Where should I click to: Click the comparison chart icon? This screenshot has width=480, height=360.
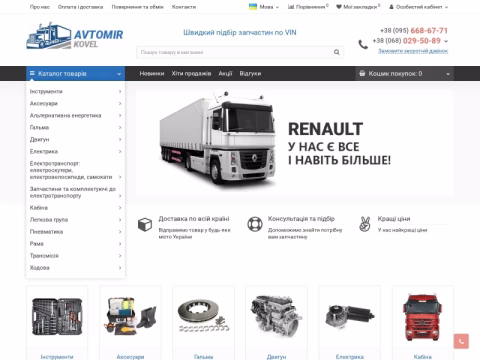(291, 7)
